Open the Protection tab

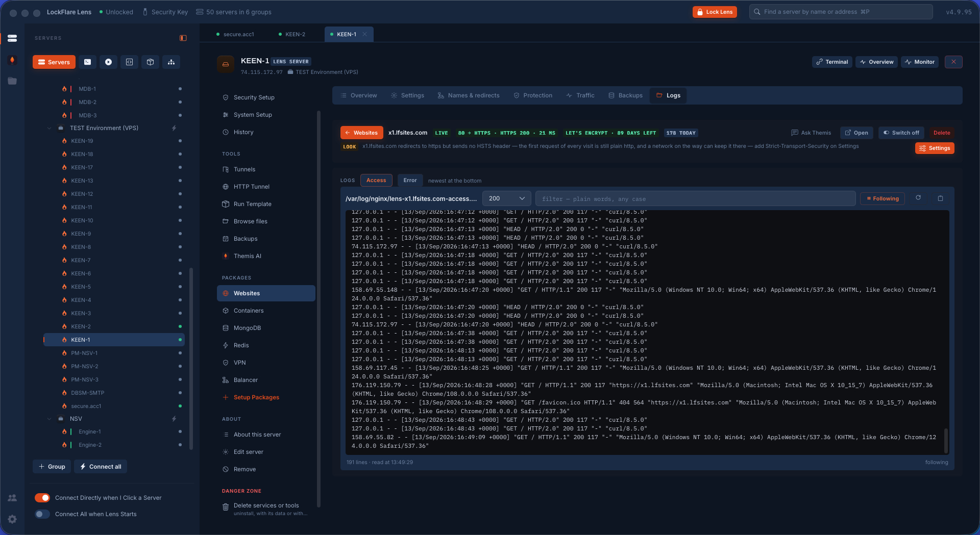click(533, 95)
